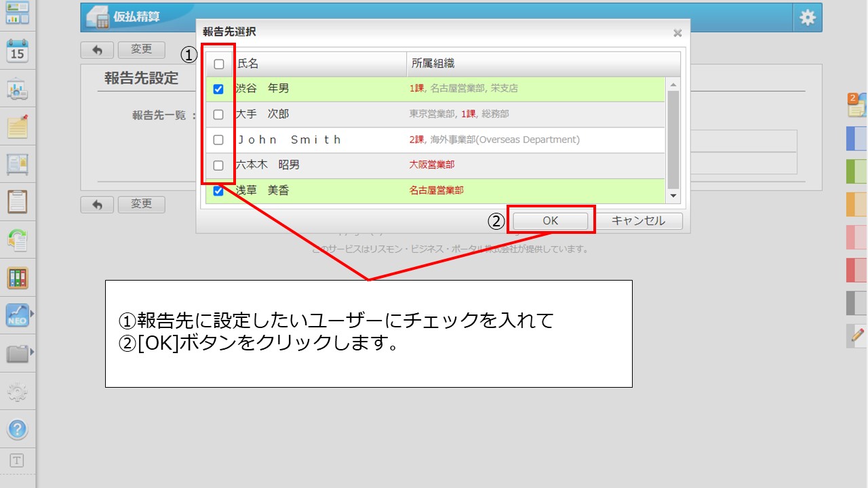Check the checkbox for 大手 次郎

[x=218, y=115]
